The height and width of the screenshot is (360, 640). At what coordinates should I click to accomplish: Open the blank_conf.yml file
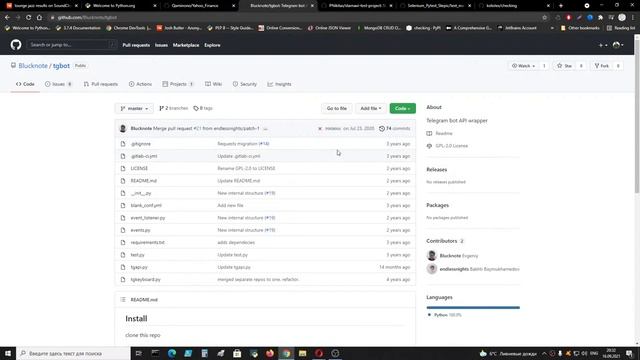click(x=146, y=205)
